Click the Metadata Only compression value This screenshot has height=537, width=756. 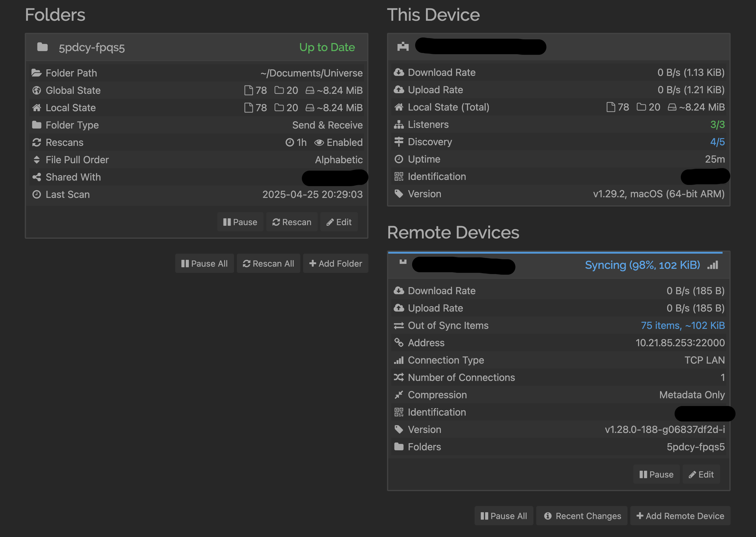(x=692, y=395)
